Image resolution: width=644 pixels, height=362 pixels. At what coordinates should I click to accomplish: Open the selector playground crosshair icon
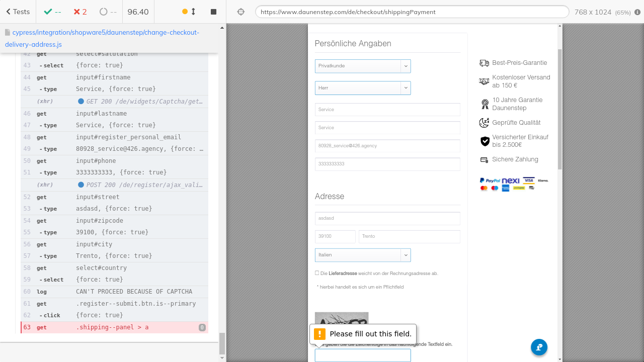(x=241, y=12)
